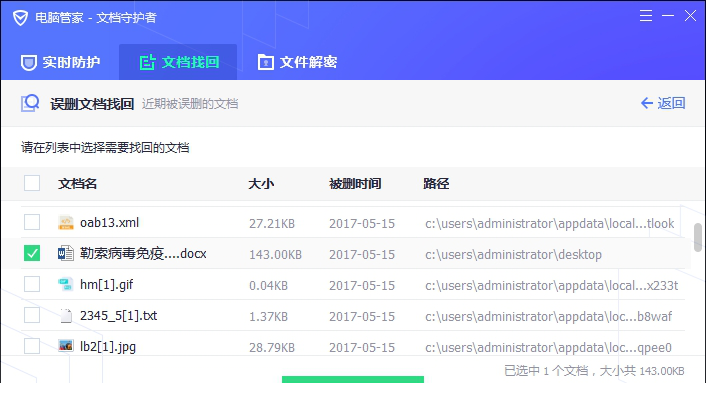Check the box for hm[1].gif
Screen dimensions: 706x398
pos(32,284)
